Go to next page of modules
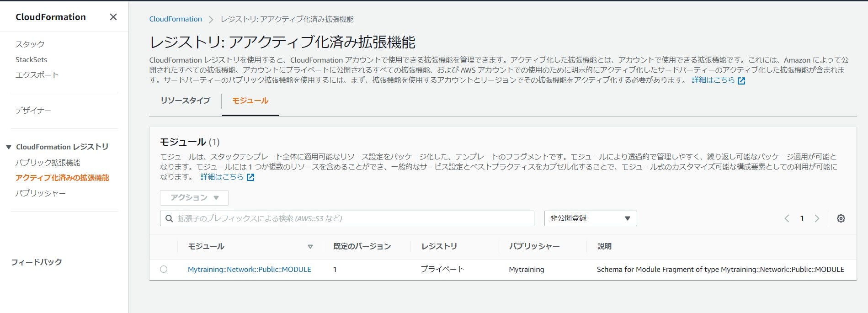This screenshot has height=313, width=868. pyautogui.click(x=817, y=218)
